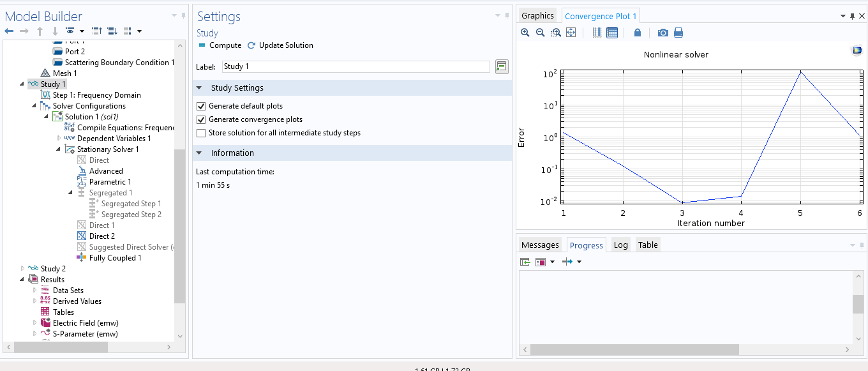Click the zoom extents icon
The image size is (868, 371).
[571, 33]
